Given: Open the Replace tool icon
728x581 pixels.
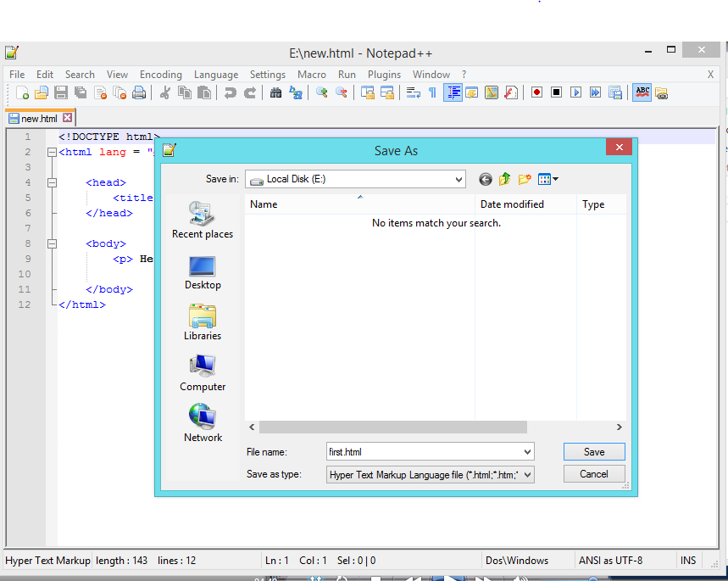Looking at the screenshot, I should [x=295, y=93].
